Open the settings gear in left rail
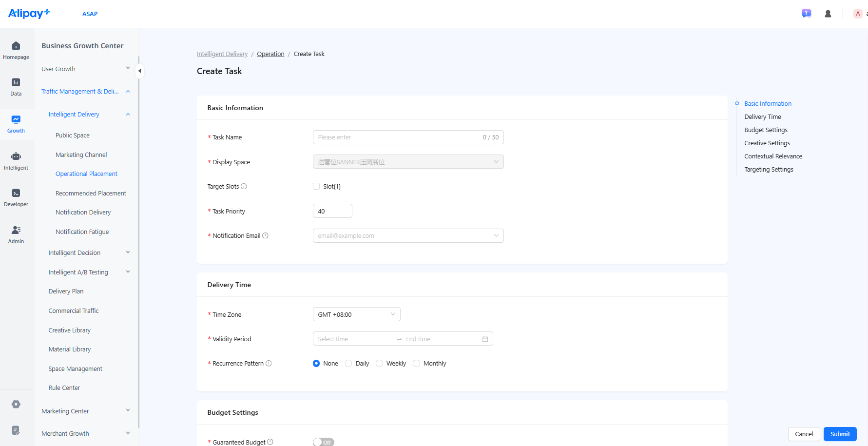The width and height of the screenshot is (868, 446). coord(16,404)
